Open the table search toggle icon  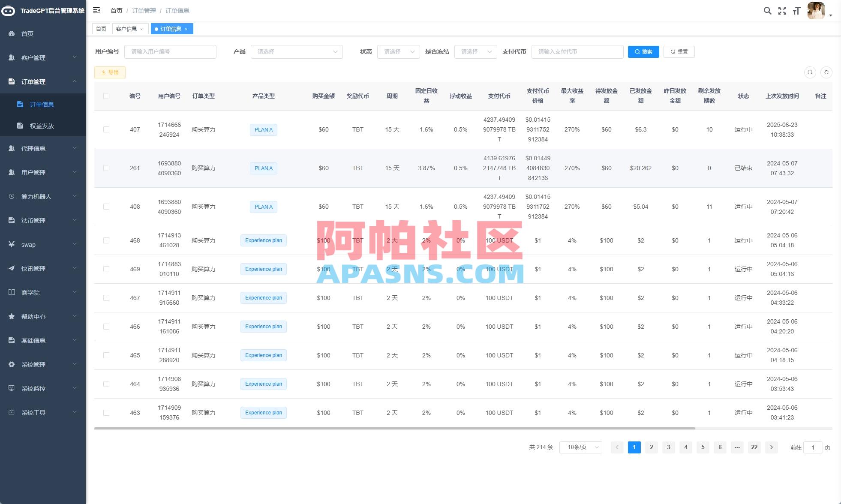point(810,72)
